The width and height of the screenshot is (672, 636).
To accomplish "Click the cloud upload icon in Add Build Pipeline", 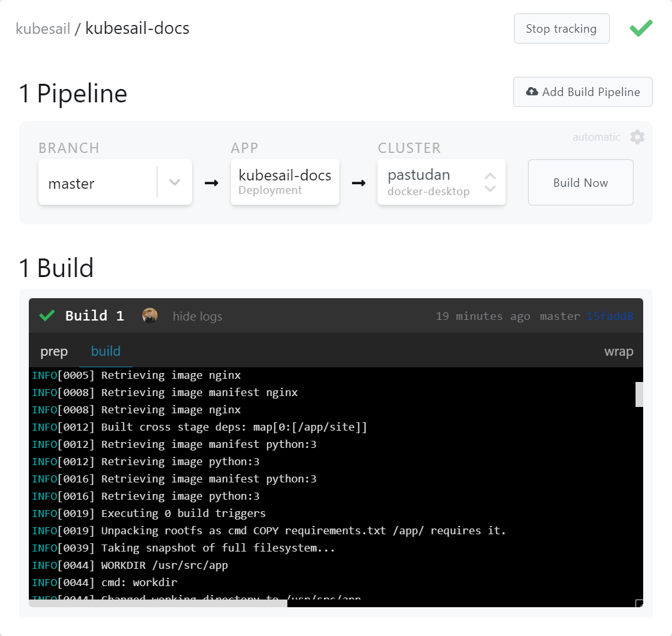I will pyautogui.click(x=532, y=91).
